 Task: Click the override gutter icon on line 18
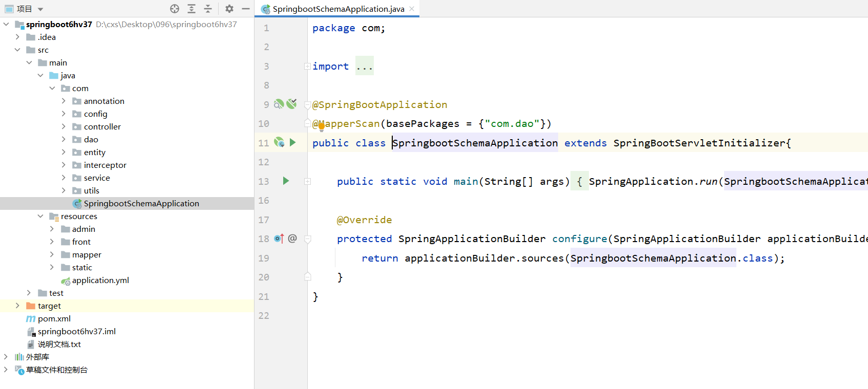pyautogui.click(x=279, y=239)
